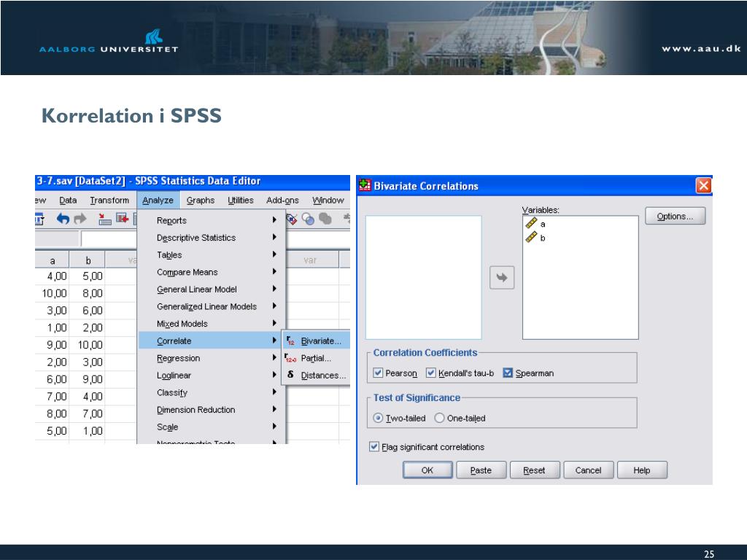
Task: Click the Bivariate Correlations title bar icon
Action: click(365, 185)
